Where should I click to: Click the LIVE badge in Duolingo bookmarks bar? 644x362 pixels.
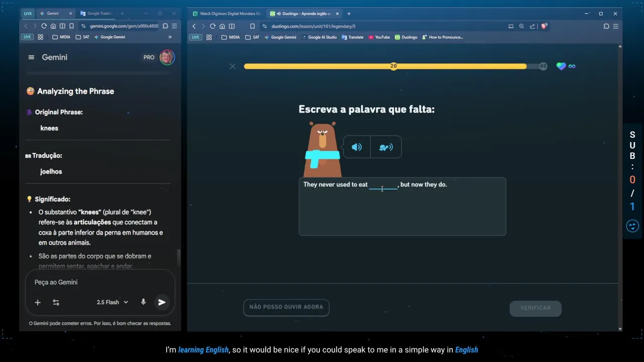[x=195, y=37]
